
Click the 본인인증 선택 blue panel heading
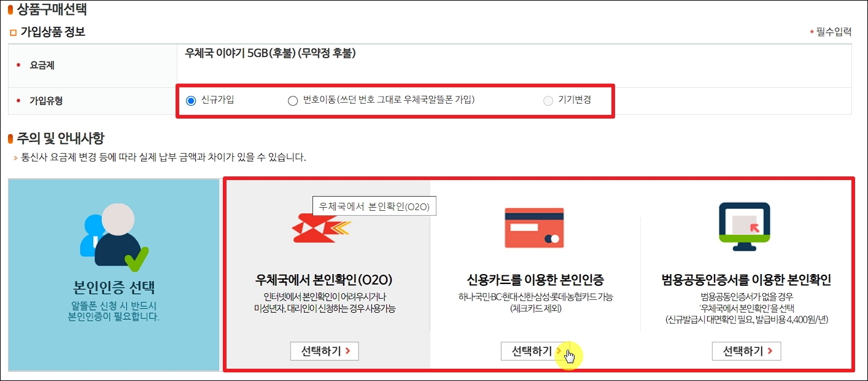tap(114, 287)
